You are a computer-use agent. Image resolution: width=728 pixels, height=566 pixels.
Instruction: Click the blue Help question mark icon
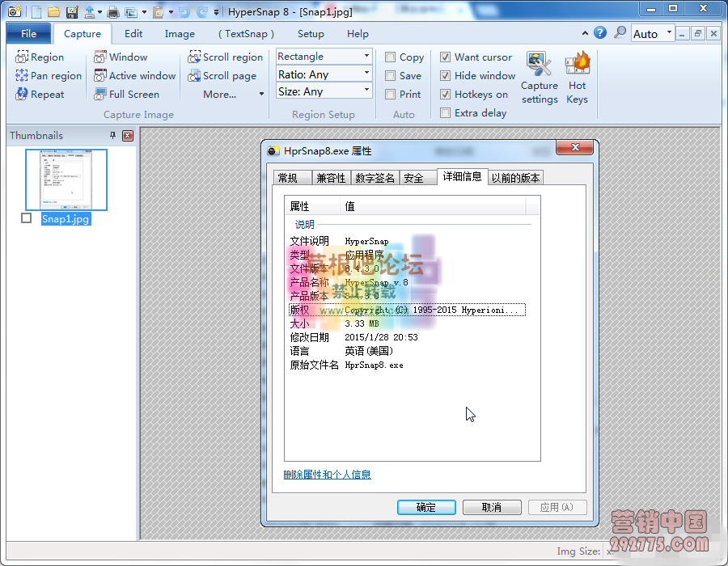(x=600, y=32)
